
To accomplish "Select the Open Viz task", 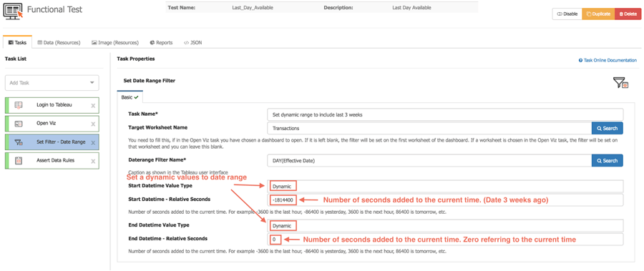I will pos(52,124).
